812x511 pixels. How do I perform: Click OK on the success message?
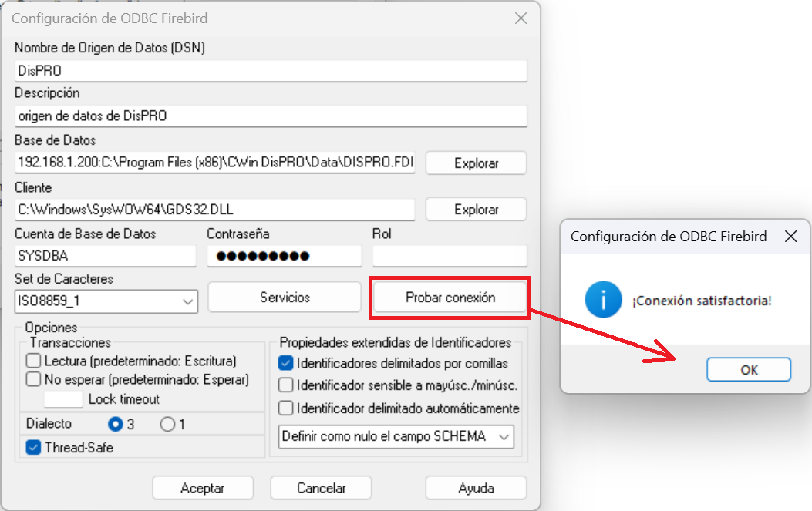point(749,369)
